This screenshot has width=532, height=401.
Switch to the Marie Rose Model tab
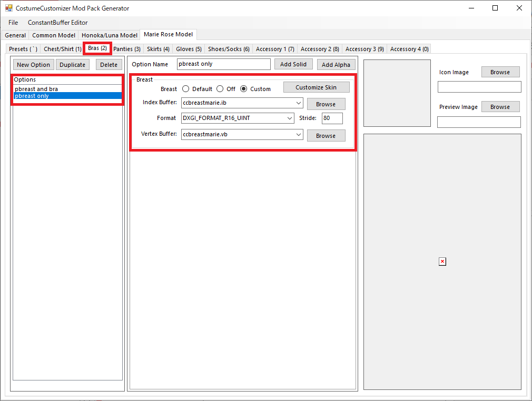(168, 34)
